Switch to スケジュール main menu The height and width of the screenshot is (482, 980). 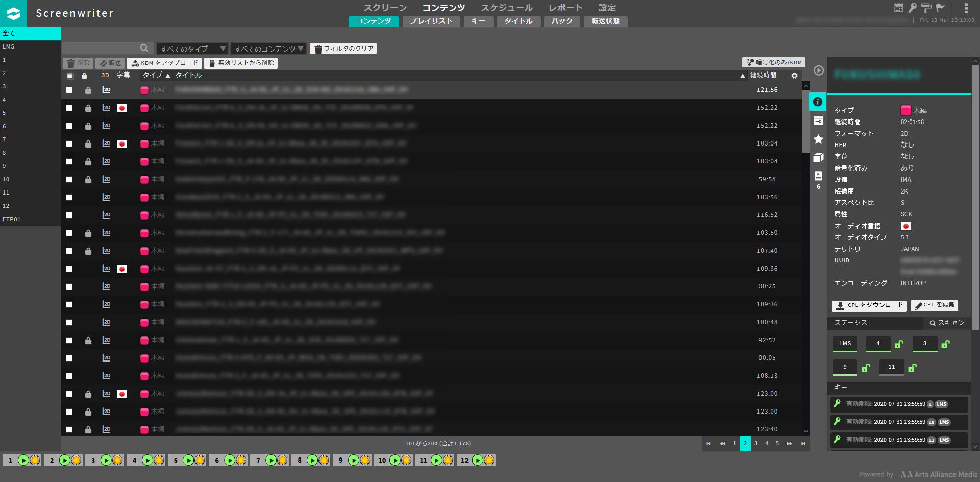[x=507, y=8]
